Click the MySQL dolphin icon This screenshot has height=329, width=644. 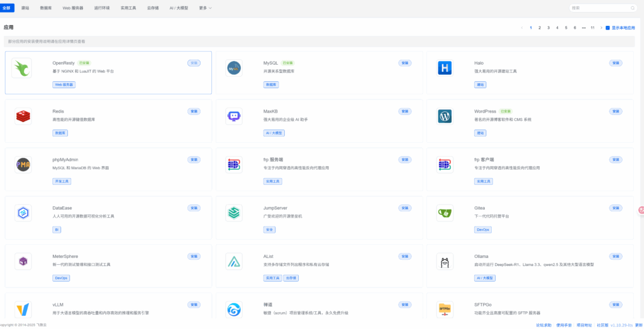[x=234, y=68]
